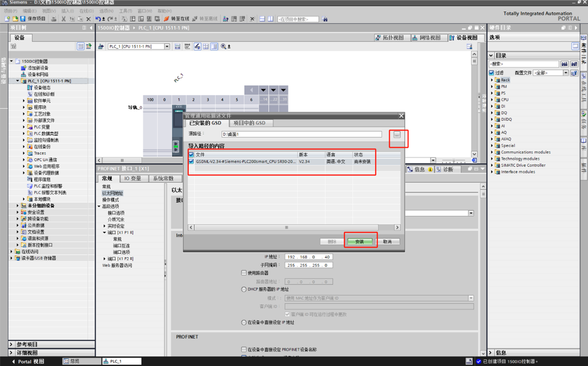Open the PLC_1 device selector dropdown

coord(167,46)
